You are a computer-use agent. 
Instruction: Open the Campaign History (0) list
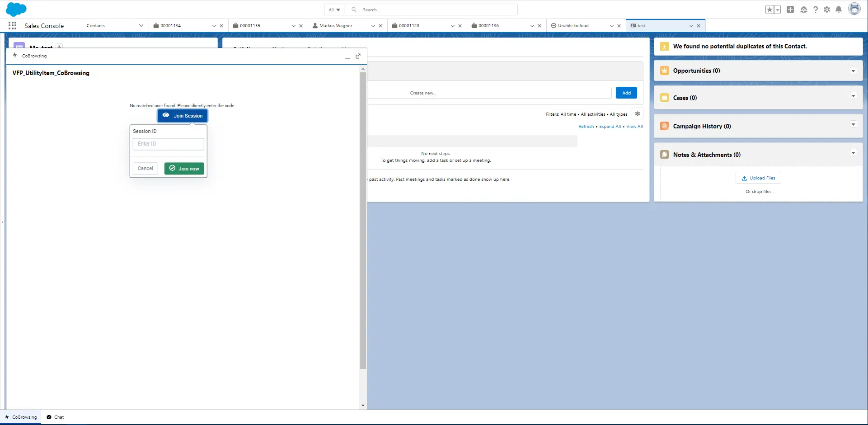coord(702,126)
